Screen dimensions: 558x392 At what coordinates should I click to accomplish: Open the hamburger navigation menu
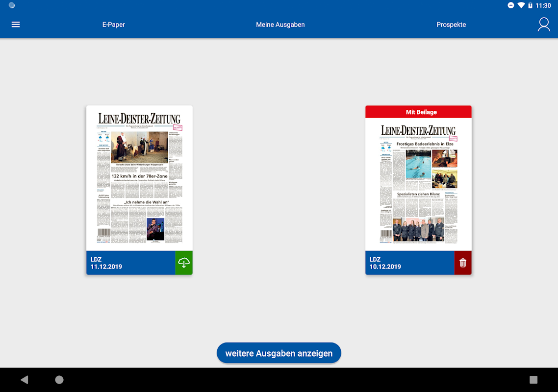tap(15, 24)
